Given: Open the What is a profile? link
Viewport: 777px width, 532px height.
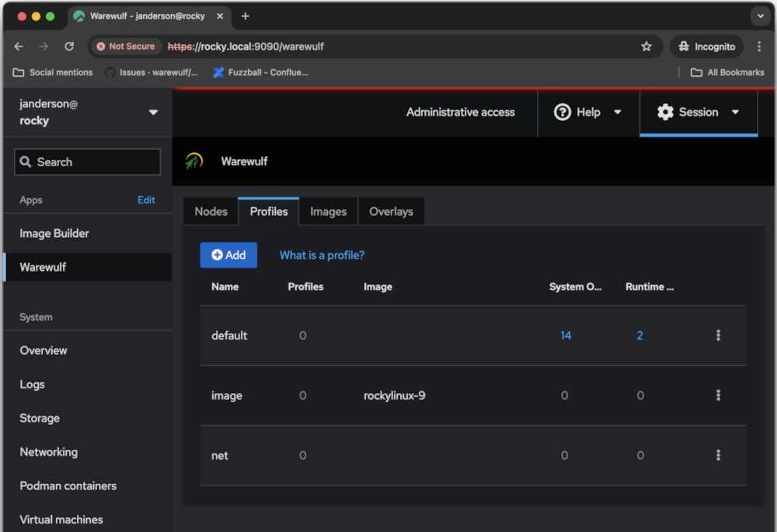Looking at the screenshot, I should coord(322,255).
